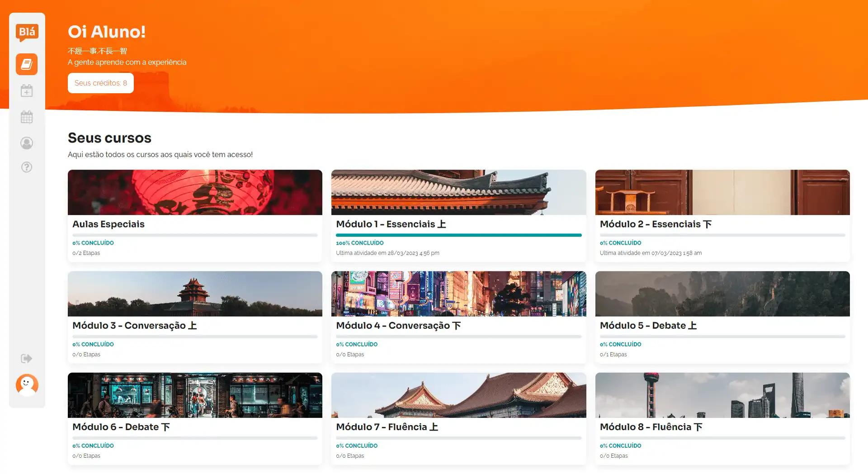Open the Aulas Especiais course title
The width and height of the screenshot is (868, 474).
[108, 224]
